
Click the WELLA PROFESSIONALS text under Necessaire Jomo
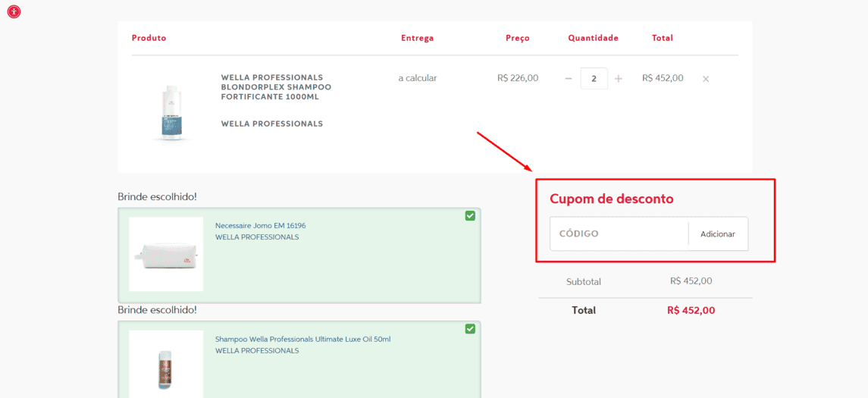(257, 237)
